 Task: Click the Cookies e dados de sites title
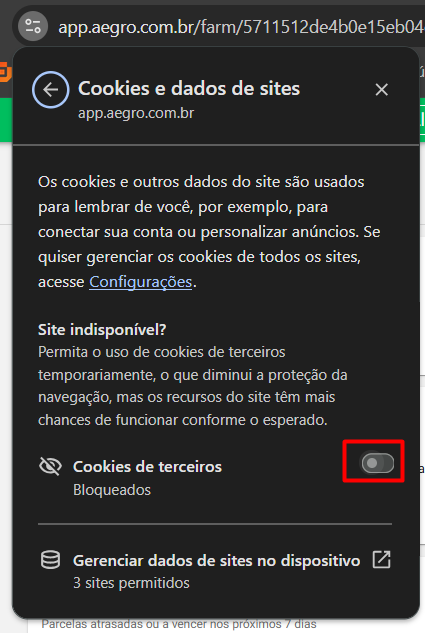click(x=189, y=88)
